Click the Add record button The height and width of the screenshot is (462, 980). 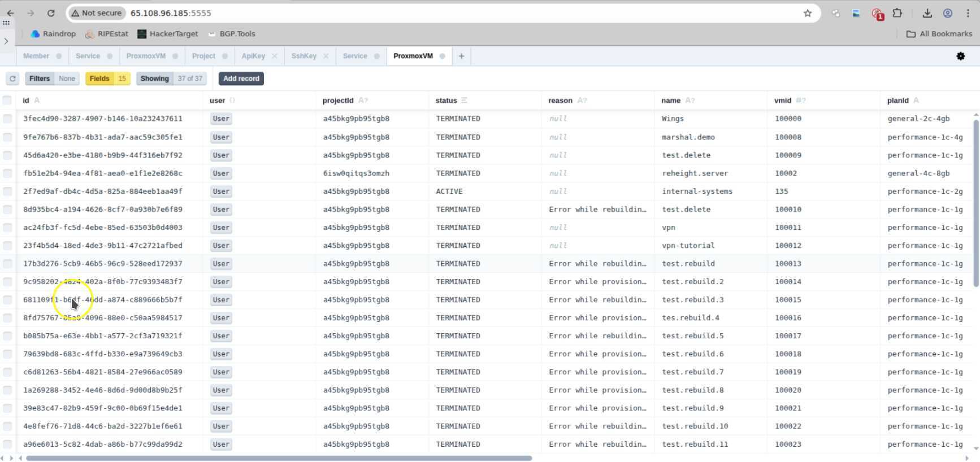(241, 79)
